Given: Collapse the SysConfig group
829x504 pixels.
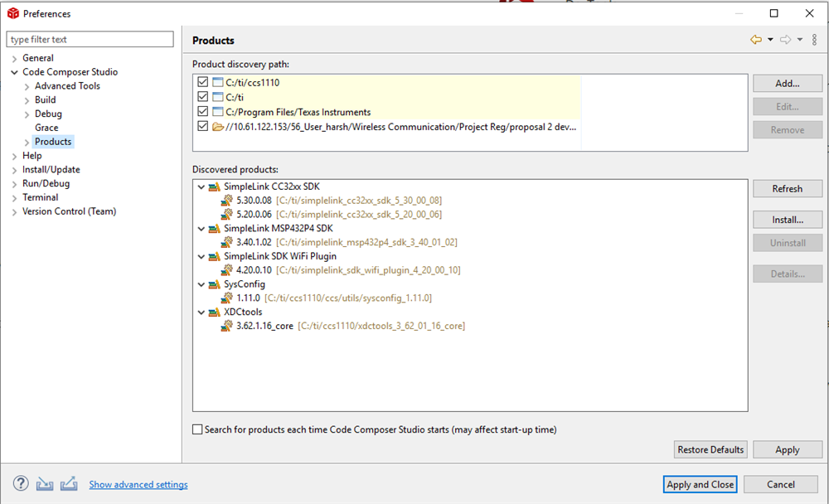Looking at the screenshot, I should 201,284.
